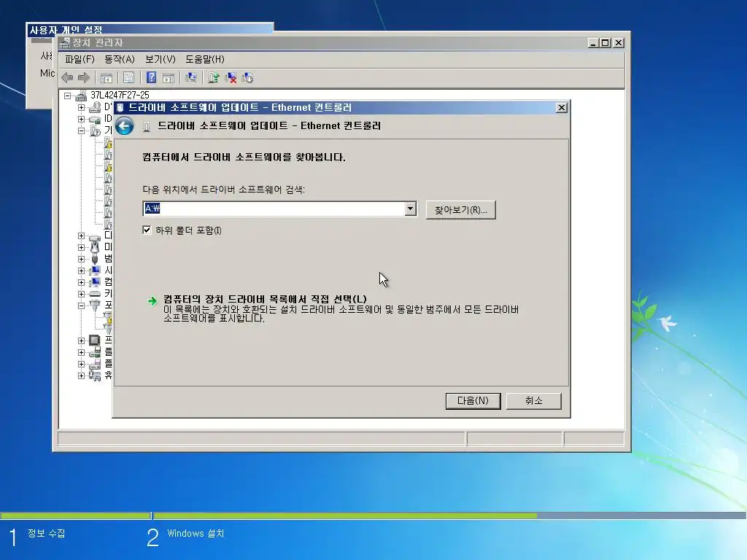Click the 사용자 개인 설정 window title bar
The image size is (747, 560).
150,28
